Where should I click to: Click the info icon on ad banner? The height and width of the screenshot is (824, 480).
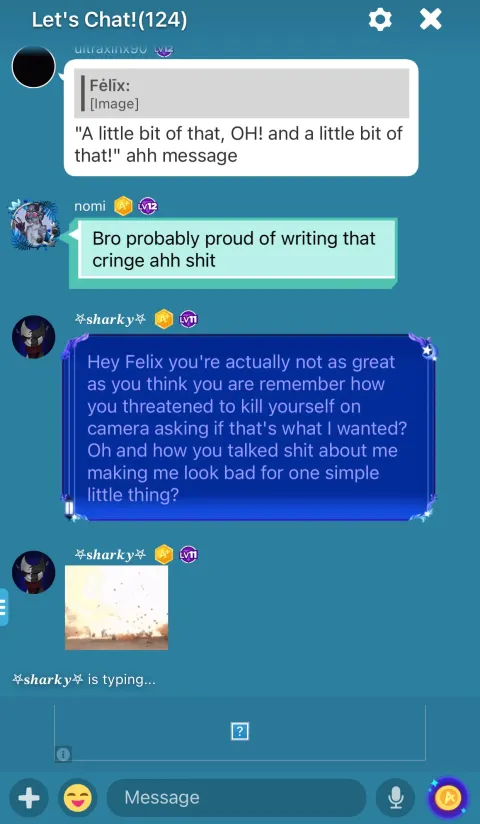click(x=63, y=754)
